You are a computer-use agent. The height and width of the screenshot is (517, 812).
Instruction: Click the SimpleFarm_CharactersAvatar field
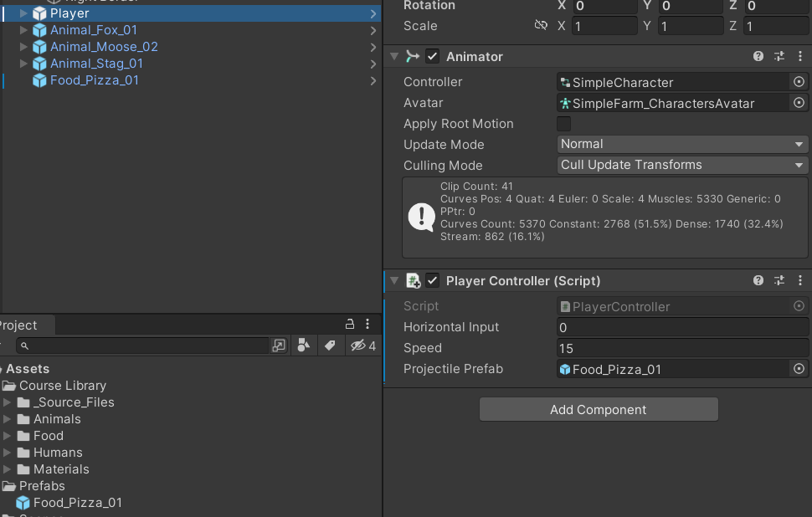pos(673,104)
